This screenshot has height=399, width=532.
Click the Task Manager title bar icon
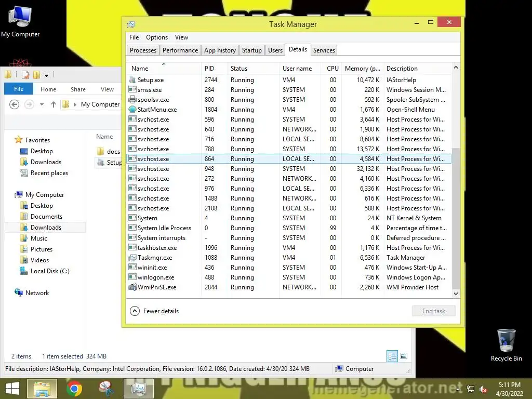[131, 24]
